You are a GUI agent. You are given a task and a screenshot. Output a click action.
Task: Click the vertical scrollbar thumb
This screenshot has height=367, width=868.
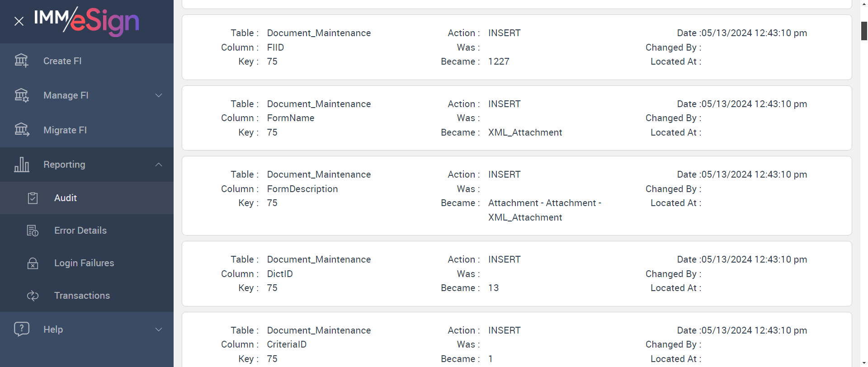(x=864, y=31)
